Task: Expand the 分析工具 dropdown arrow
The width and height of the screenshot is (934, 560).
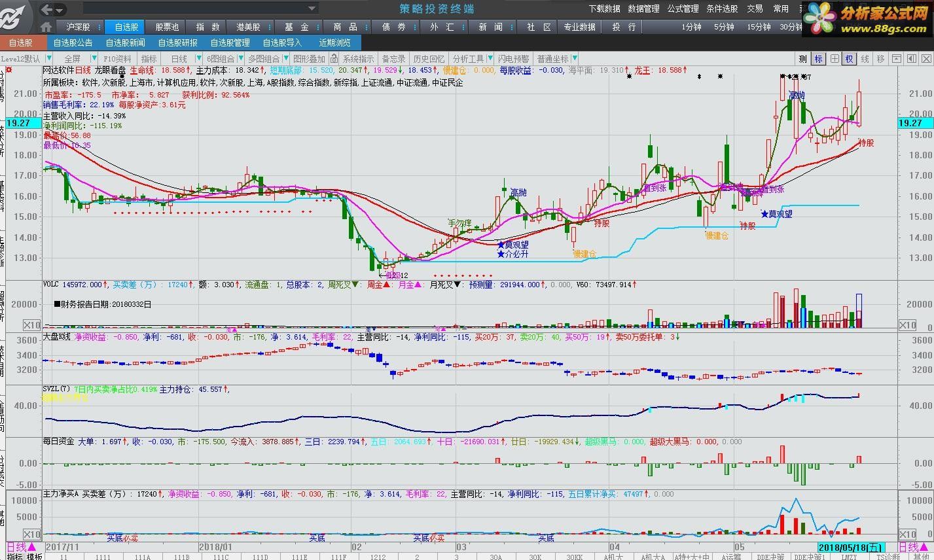Action: 490,59
